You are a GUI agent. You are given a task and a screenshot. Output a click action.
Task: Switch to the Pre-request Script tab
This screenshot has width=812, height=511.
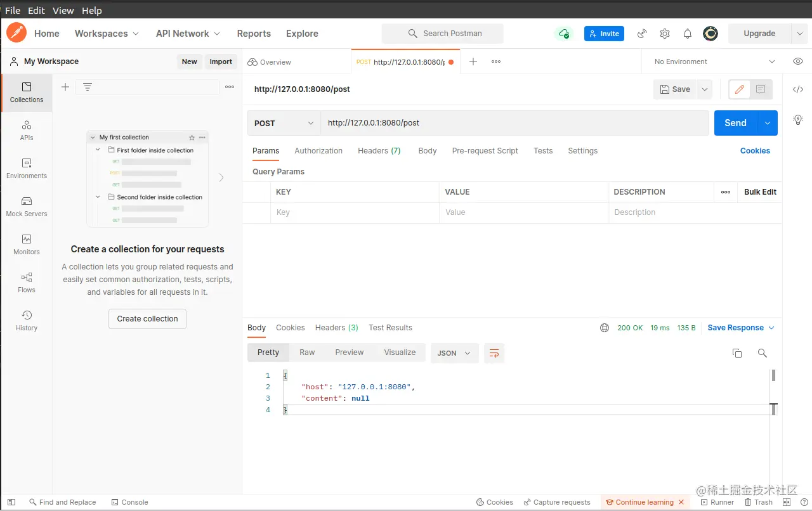pos(485,151)
